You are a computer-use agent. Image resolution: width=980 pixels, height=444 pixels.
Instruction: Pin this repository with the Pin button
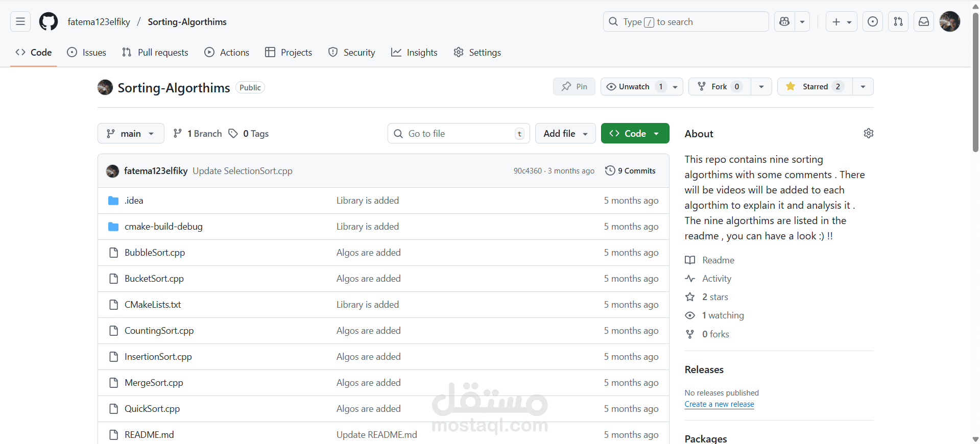pos(574,87)
